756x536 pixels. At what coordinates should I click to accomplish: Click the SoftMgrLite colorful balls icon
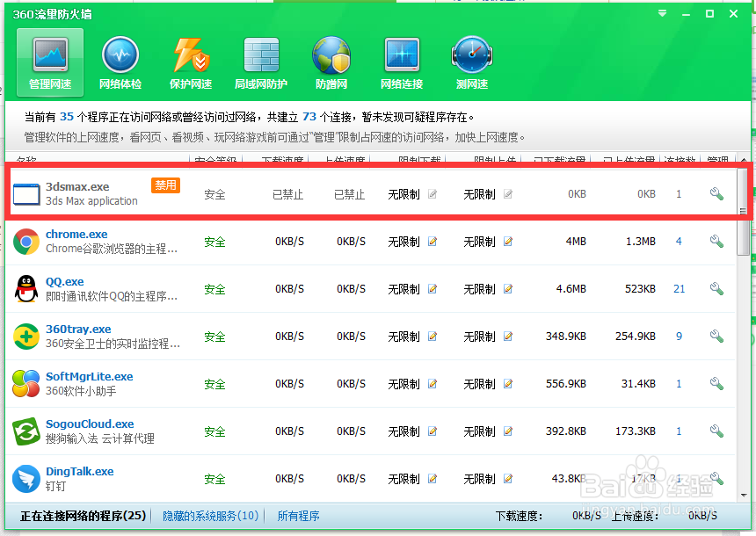point(26,384)
